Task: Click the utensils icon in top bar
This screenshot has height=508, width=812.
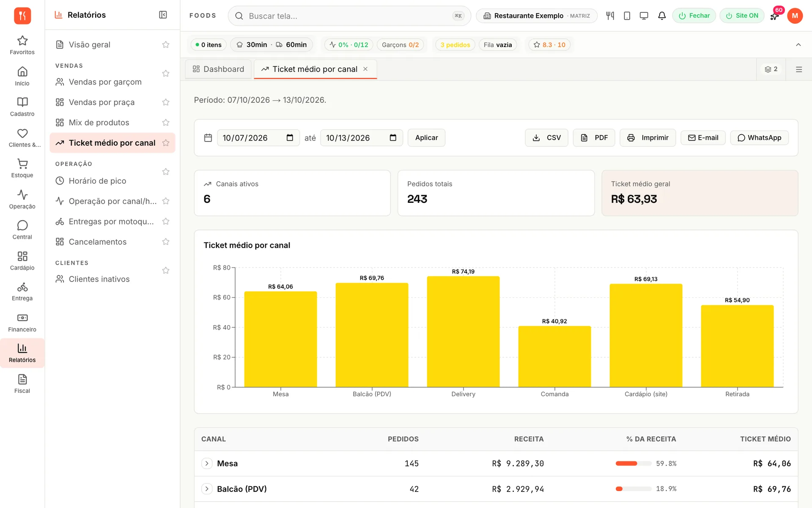Action: (610, 16)
